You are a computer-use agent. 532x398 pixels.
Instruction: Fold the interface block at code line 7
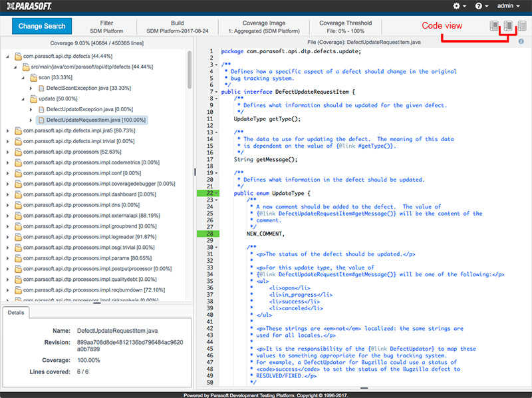[x=217, y=92]
